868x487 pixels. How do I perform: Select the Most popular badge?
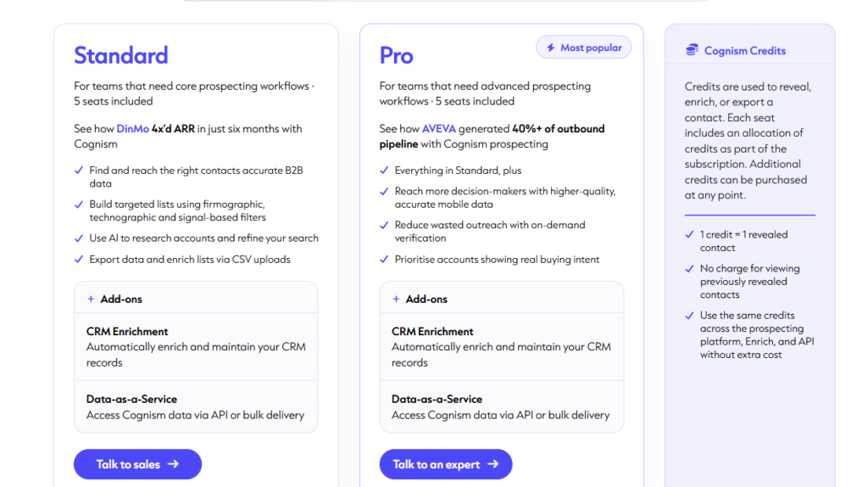(583, 48)
